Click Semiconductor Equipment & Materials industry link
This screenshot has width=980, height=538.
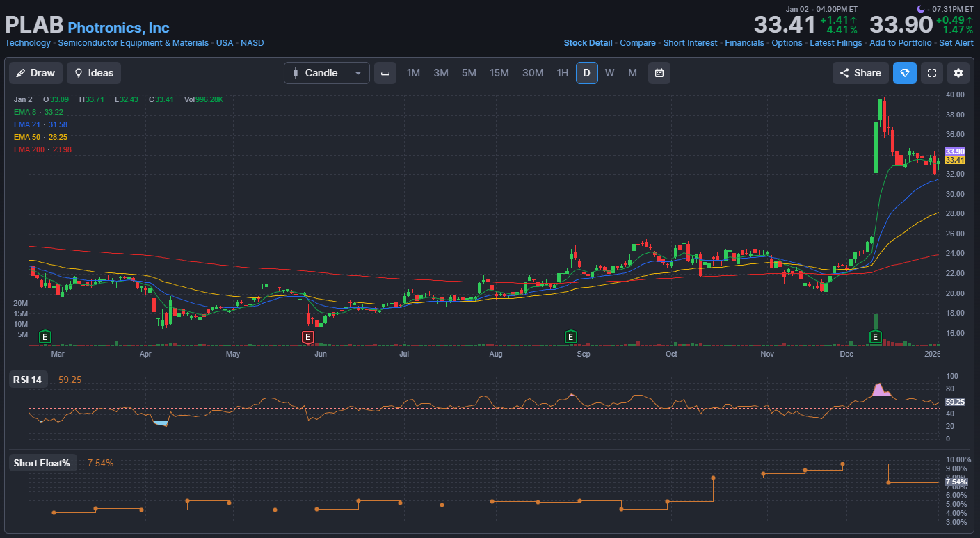pyautogui.click(x=133, y=43)
